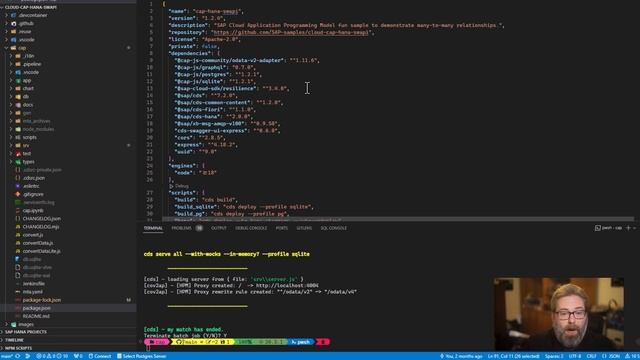Change the UTF-8 encoding
This screenshot has height=360, width=640.
pyautogui.click(x=575, y=356)
